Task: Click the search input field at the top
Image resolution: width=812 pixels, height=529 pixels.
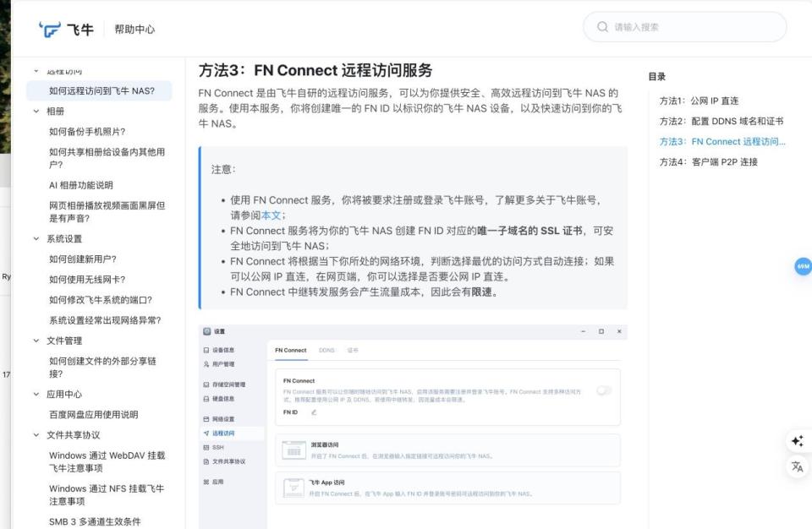Action: (x=685, y=26)
